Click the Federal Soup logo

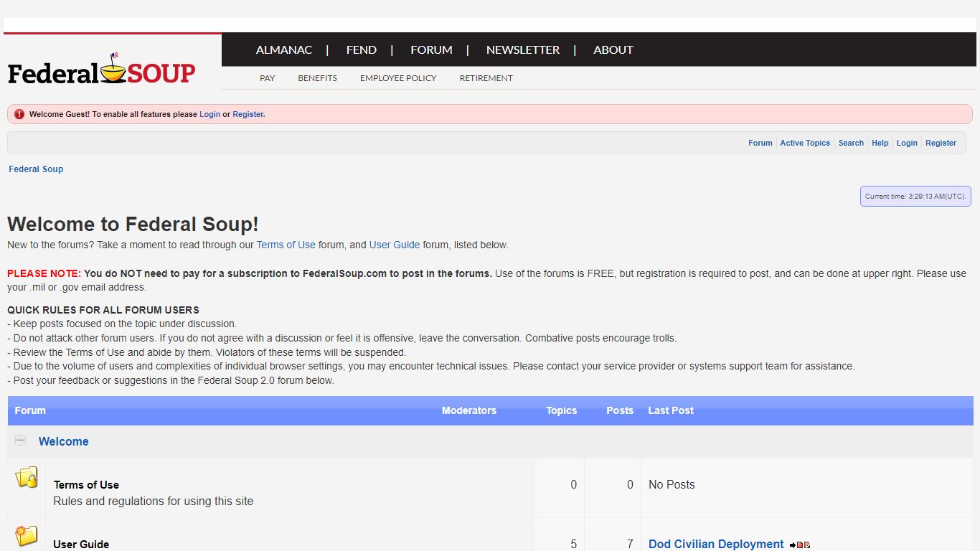(x=102, y=70)
